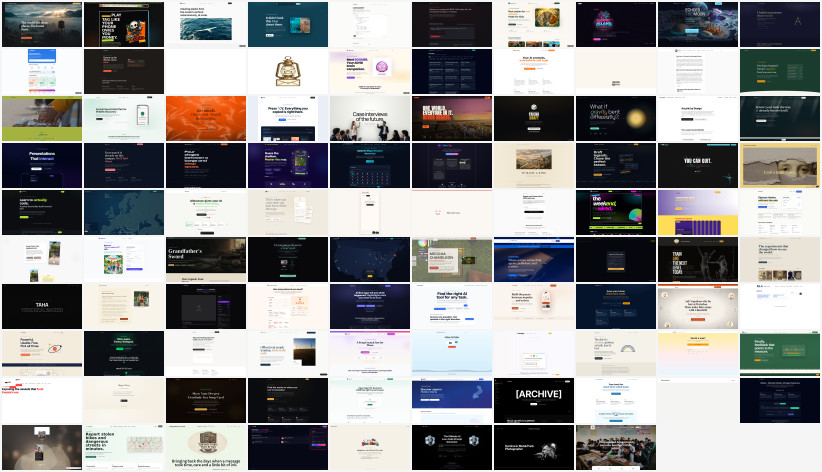Open the torn paper portrait painting thumbnail
Viewport: 822px width, 472px height.
(780, 166)
